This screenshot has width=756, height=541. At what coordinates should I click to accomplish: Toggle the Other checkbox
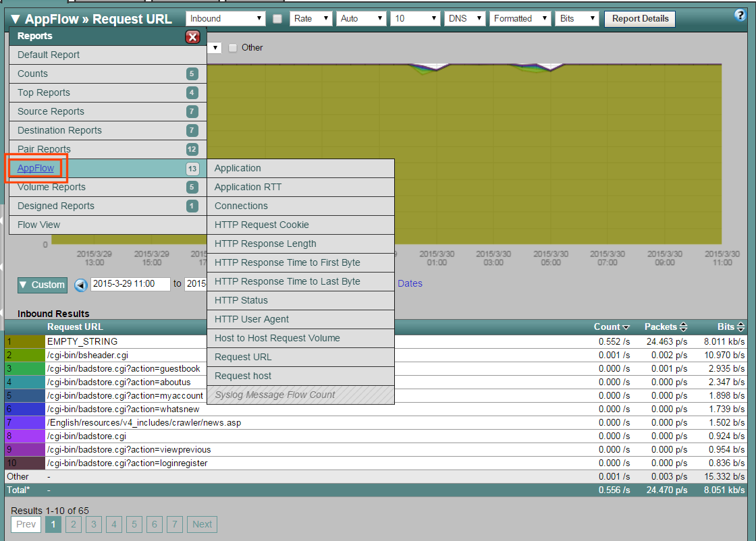[x=233, y=48]
